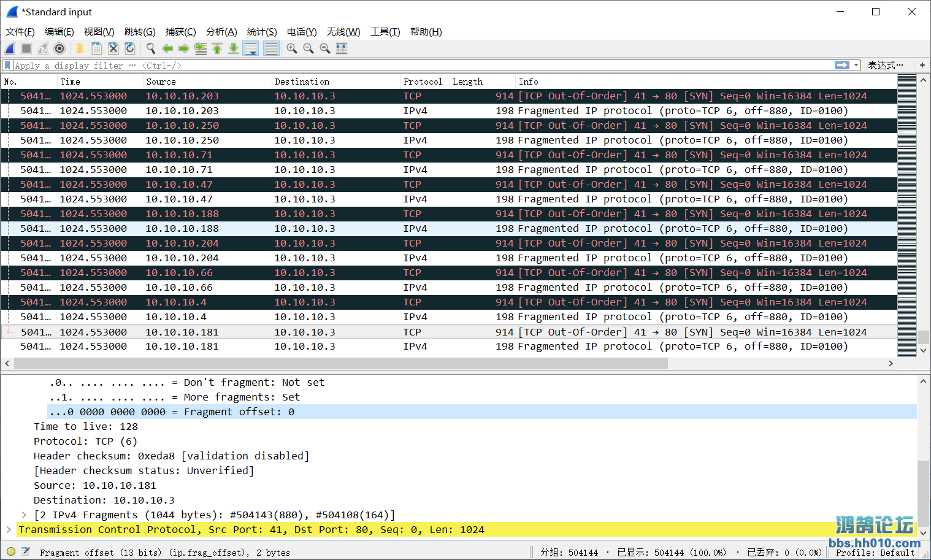Viewport: 931px width, 560px height.
Task: Open the 统计(S) menu
Action: (262, 32)
